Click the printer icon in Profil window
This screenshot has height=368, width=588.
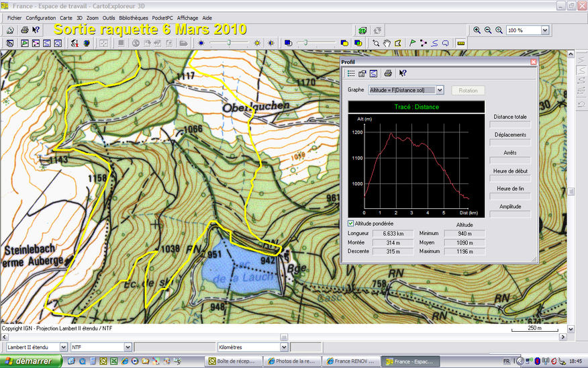click(x=388, y=73)
